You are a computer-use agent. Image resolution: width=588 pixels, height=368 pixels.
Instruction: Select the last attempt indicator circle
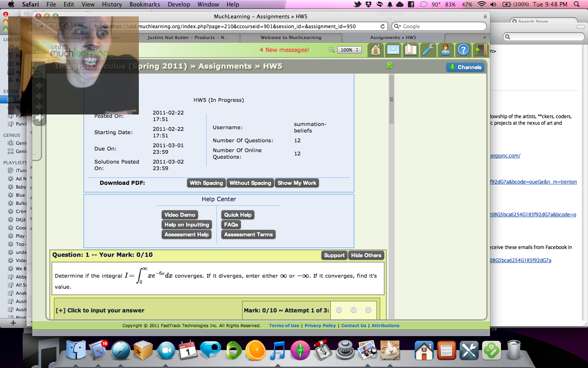tap(368, 310)
